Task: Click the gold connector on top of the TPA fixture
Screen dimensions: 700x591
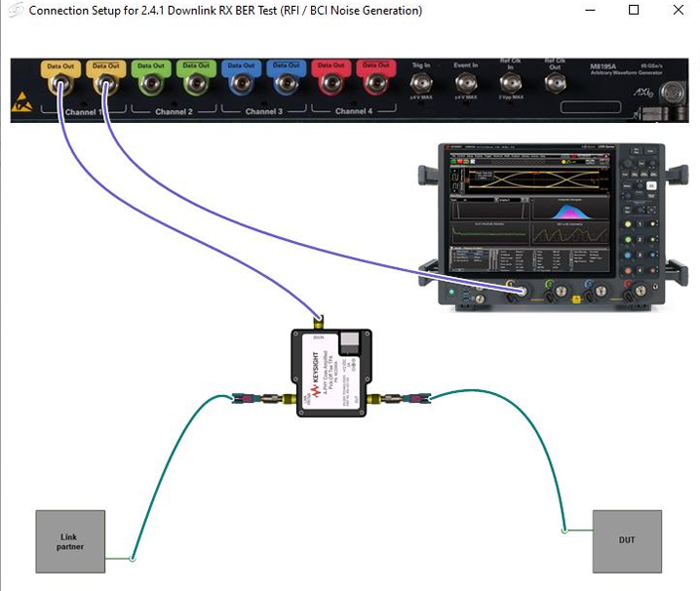Action: (x=318, y=321)
